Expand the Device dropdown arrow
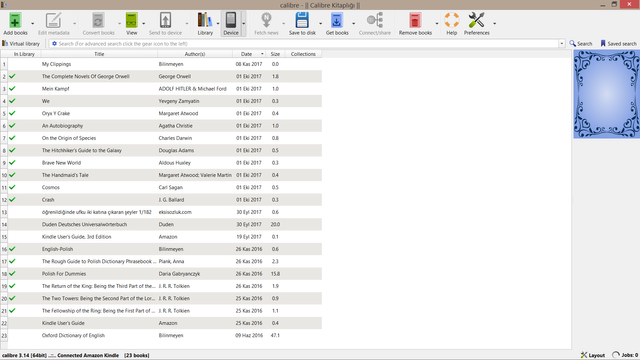 244,24
